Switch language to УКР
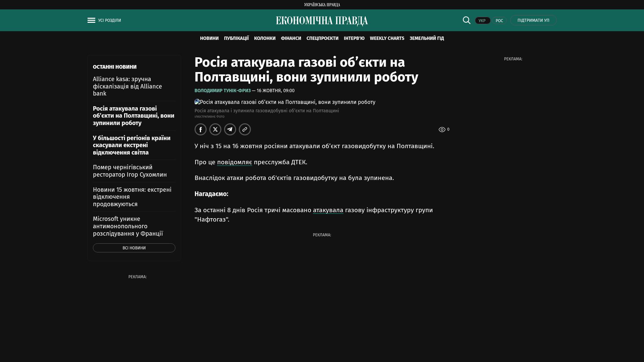The image size is (644, 362). (482, 20)
